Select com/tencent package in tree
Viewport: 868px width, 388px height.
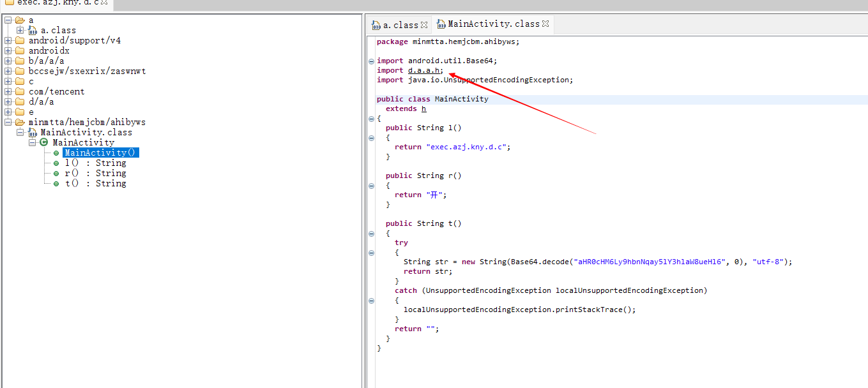pos(56,91)
